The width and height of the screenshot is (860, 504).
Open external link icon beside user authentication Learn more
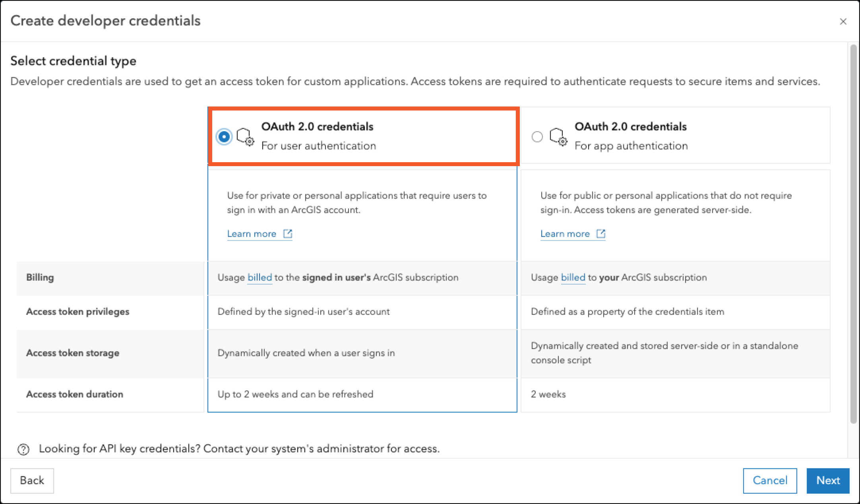point(288,234)
